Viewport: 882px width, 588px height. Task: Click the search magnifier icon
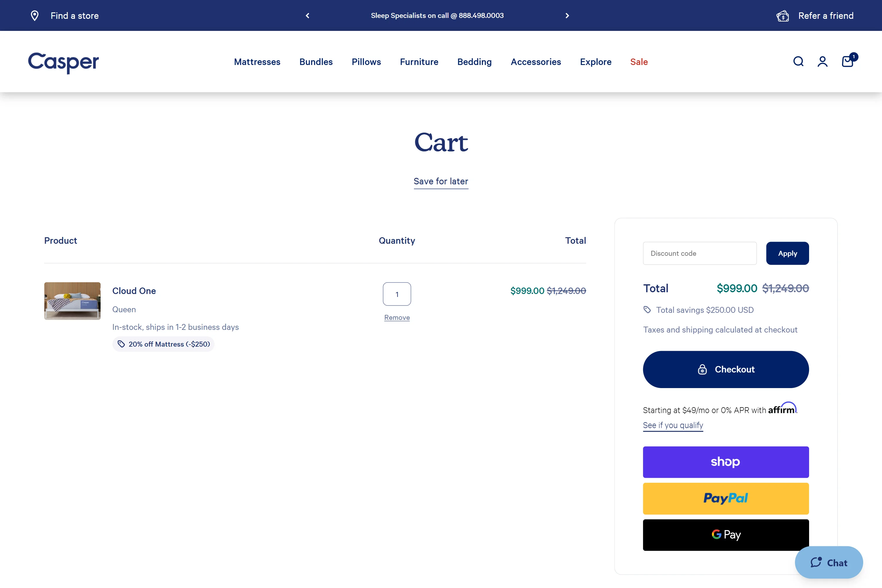(x=798, y=61)
